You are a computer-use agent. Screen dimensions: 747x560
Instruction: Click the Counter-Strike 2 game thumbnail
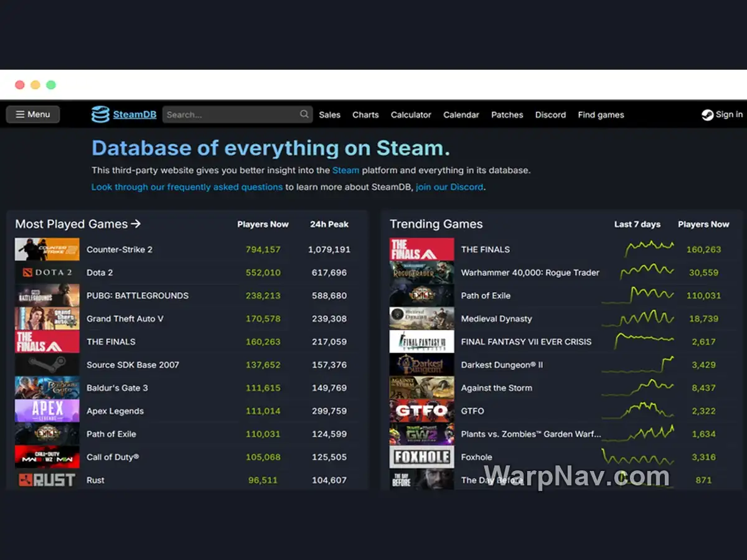47,250
